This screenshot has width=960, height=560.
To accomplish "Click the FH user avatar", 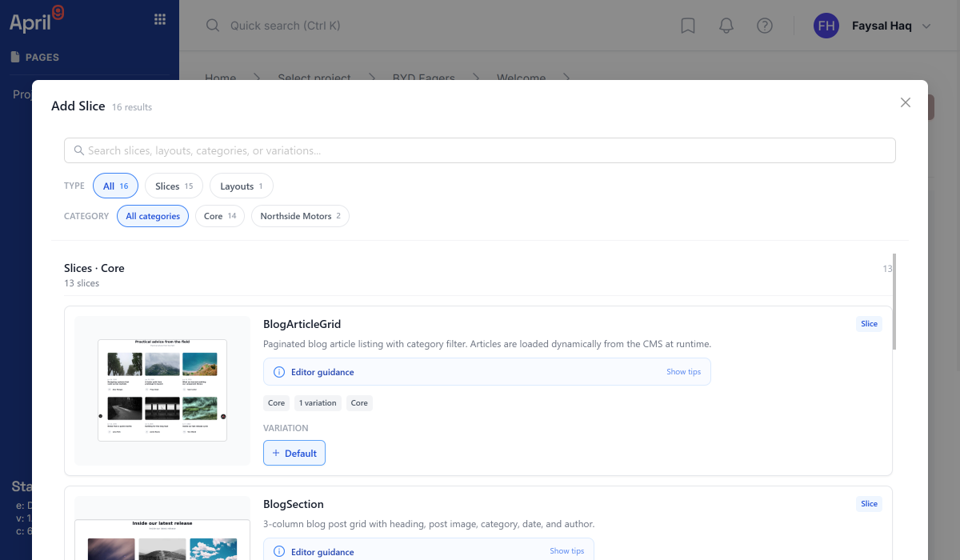I will pyautogui.click(x=826, y=26).
